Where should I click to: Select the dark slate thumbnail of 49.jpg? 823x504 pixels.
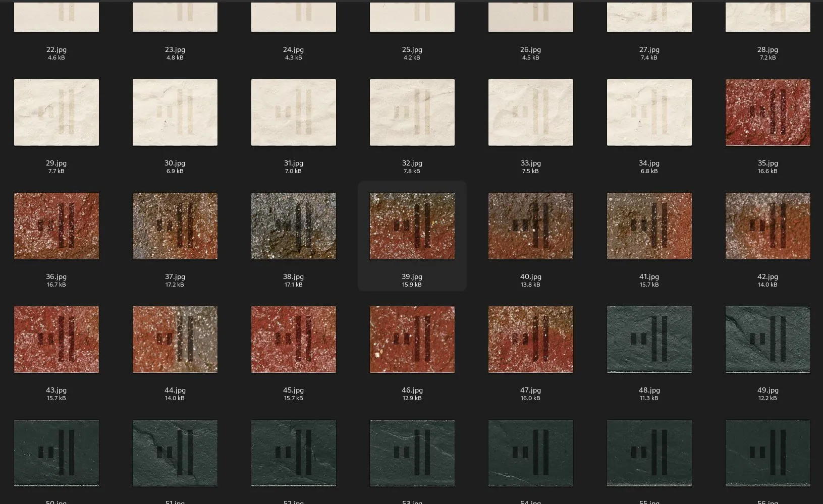pyautogui.click(x=768, y=340)
